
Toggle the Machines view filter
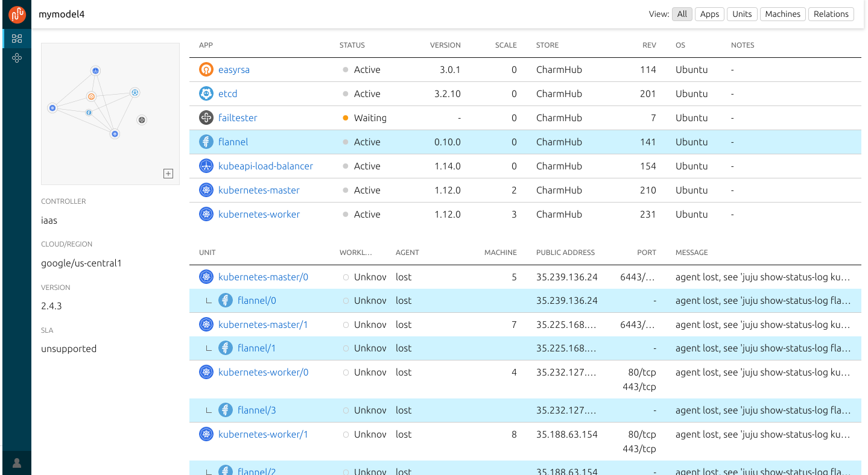(x=782, y=14)
